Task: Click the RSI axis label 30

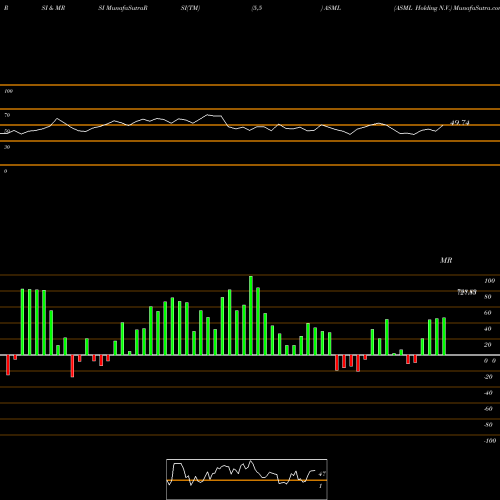Action: point(7,147)
